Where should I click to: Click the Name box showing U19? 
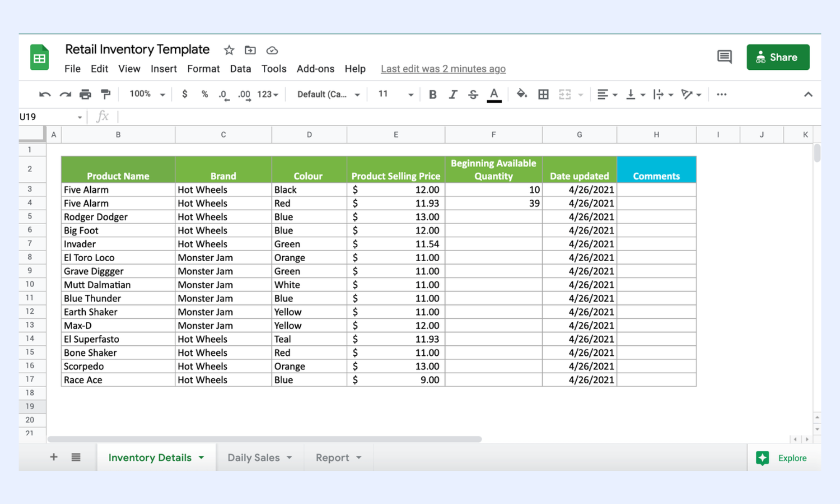coord(50,117)
